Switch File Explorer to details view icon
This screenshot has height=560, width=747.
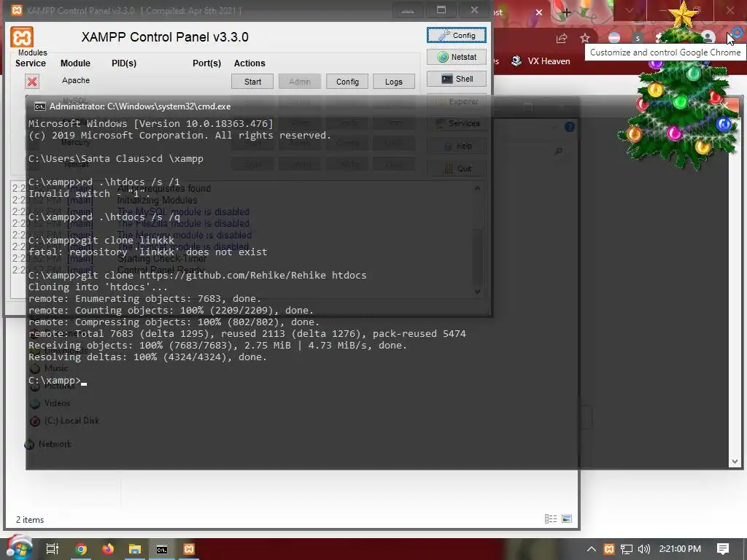551,518
